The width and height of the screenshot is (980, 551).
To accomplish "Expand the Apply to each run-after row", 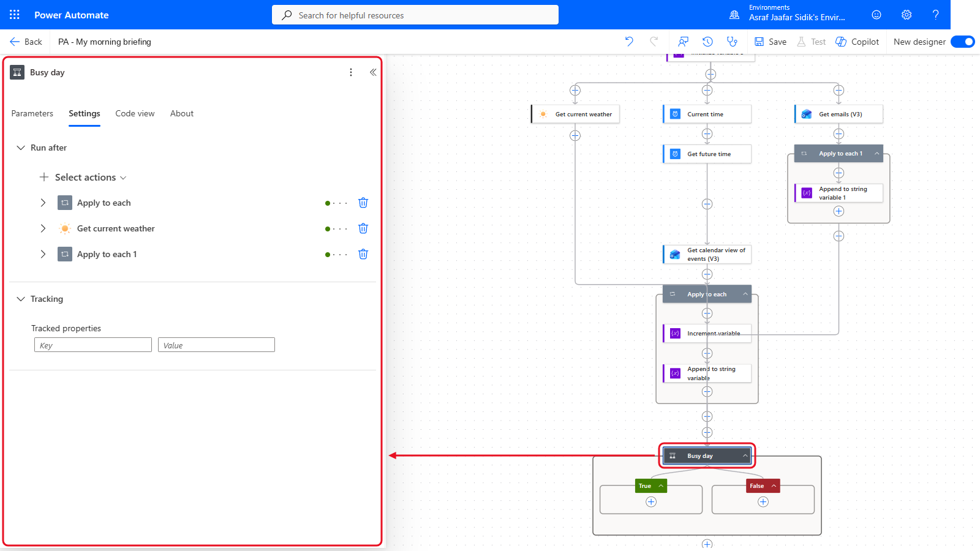I will click(43, 203).
